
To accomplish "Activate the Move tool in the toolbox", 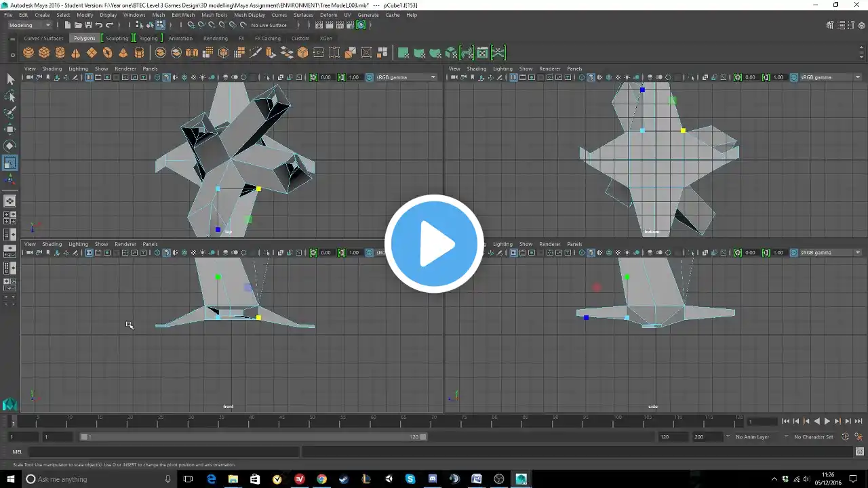I will tap(10, 129).
